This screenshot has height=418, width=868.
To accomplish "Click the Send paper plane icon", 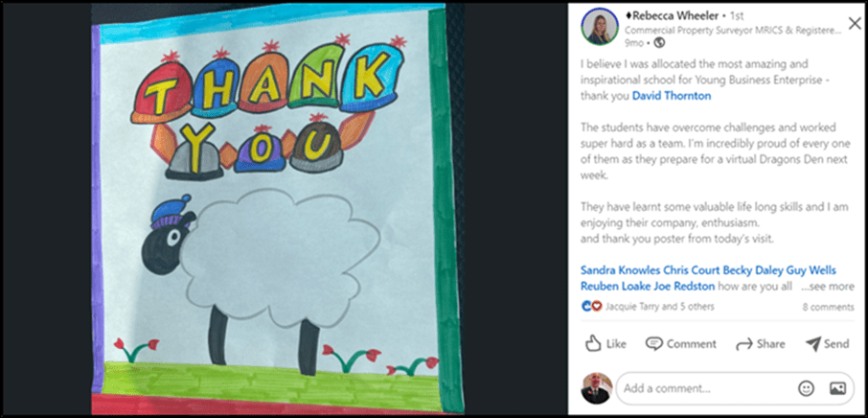I will click(812, 344).
